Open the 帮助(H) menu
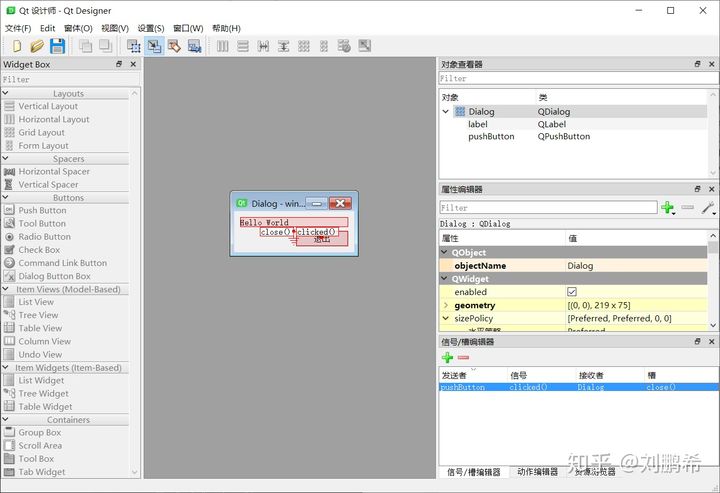 tap(226, 28)
